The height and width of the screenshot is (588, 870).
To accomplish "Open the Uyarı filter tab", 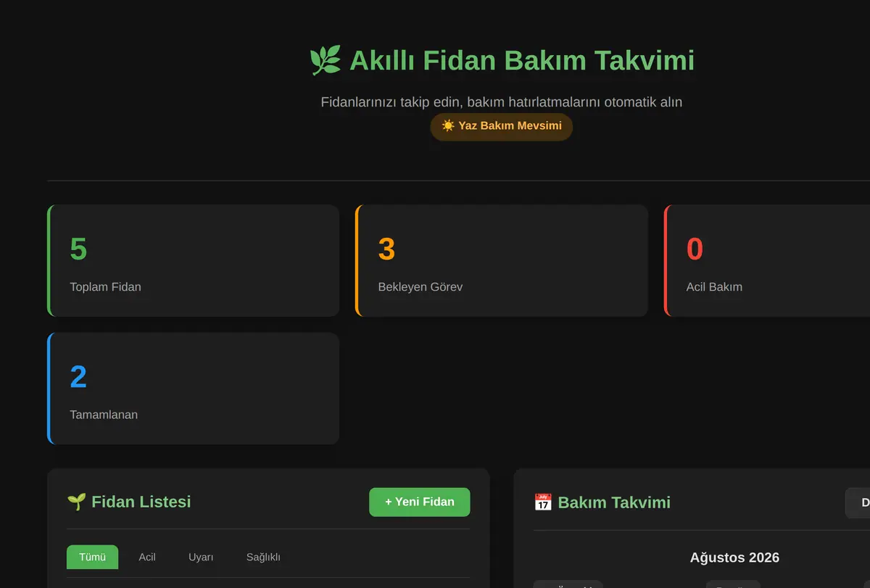I will (x=201, y=557).
